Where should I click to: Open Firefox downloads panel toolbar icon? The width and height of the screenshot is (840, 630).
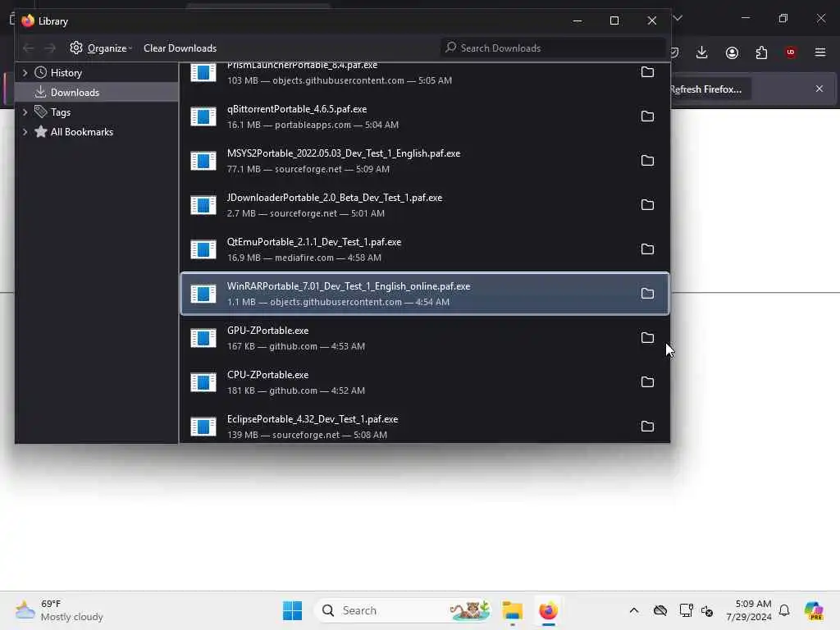[x=702, y=52]
